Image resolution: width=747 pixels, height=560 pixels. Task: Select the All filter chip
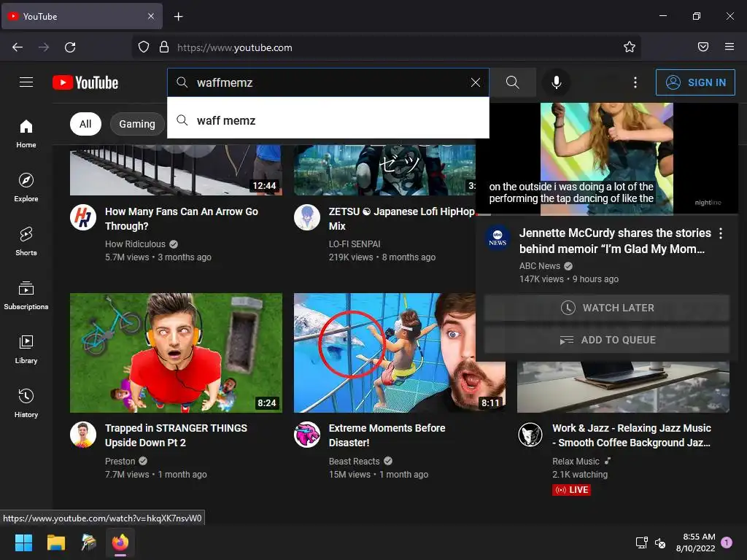point(85,124)
